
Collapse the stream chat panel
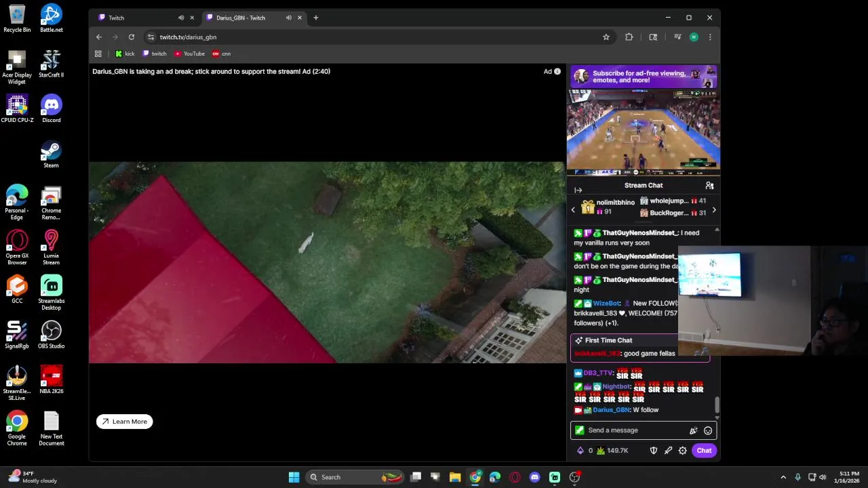coord(578,190)
